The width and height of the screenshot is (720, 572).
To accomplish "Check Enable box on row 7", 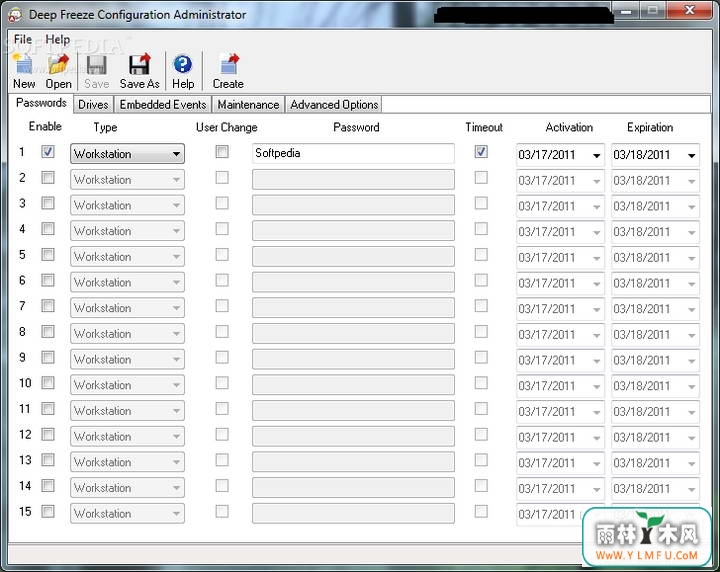I will (48, 306).
